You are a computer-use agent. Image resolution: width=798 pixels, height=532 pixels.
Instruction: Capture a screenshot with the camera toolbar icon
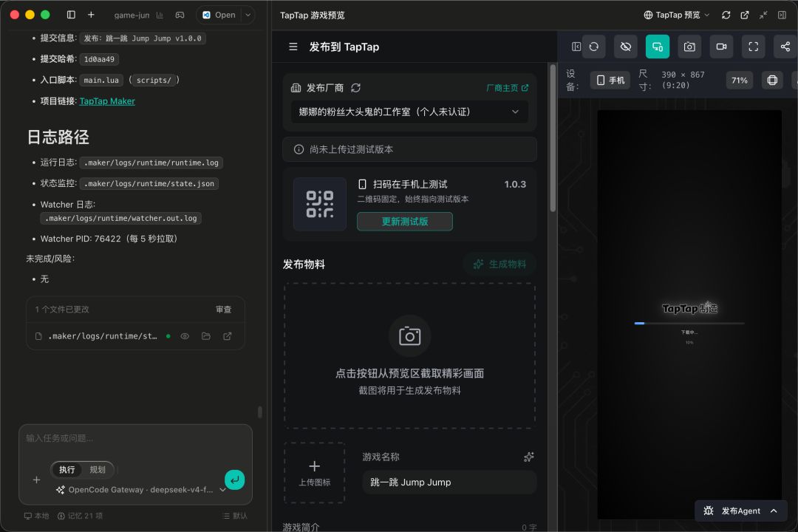point(689,47)
